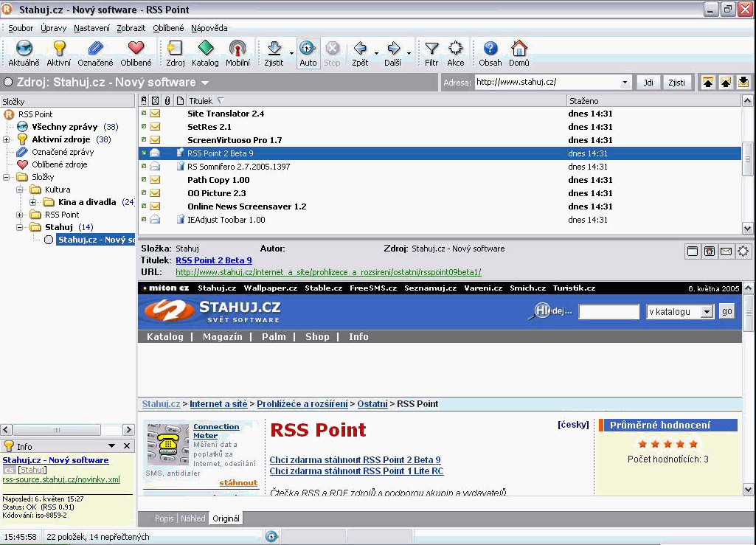Image resolution: width=756 pixels, height=545 pixels.
Task: Open the 'RSS Point 2 Beta 9' title link
Action: click(x=214, y=260)
